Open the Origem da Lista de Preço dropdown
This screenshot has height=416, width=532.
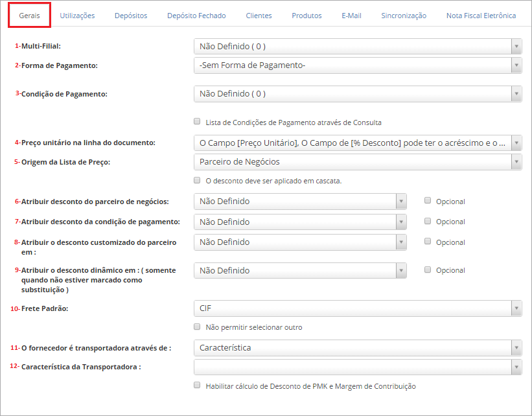358,162
